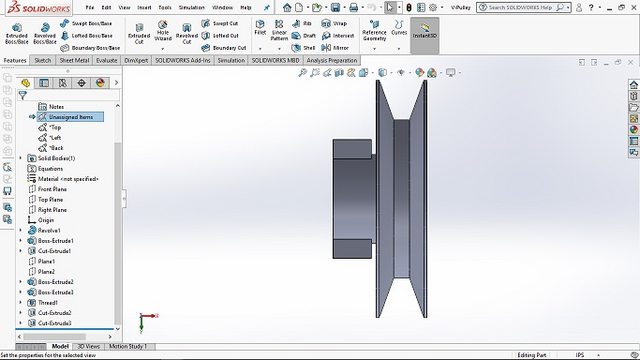Switch to the Sheet Metal tab
Screen dimensions: 640x360
coord(74,60)
